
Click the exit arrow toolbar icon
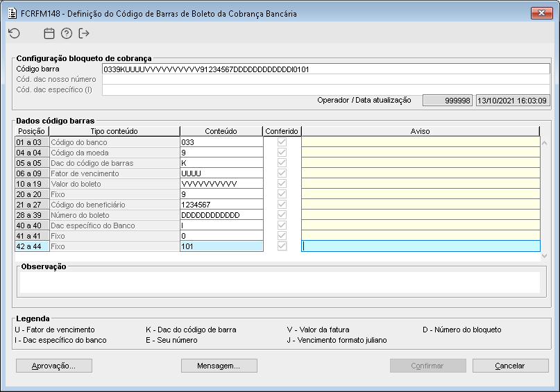coord(85,33)
